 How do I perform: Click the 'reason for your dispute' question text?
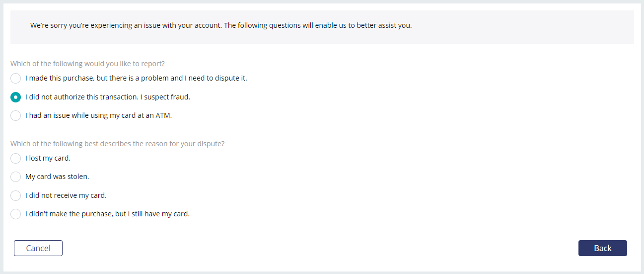click(117, 144)
